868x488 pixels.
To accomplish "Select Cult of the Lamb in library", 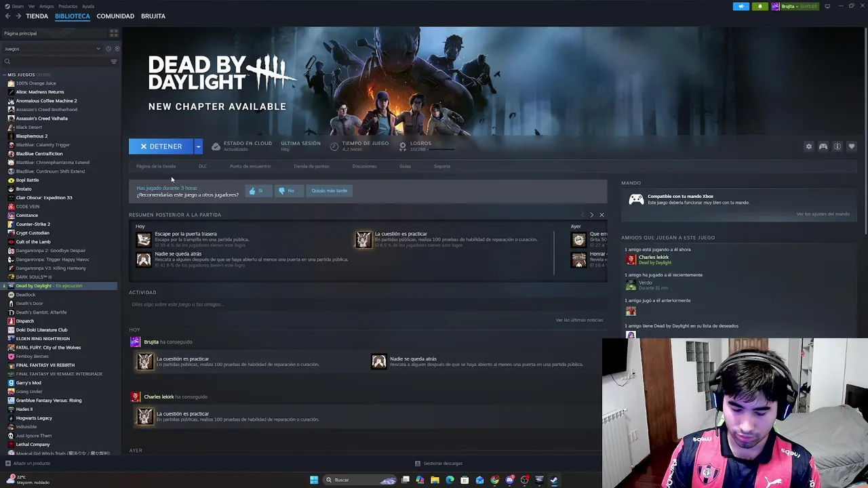I will click(x=33, y=242).
